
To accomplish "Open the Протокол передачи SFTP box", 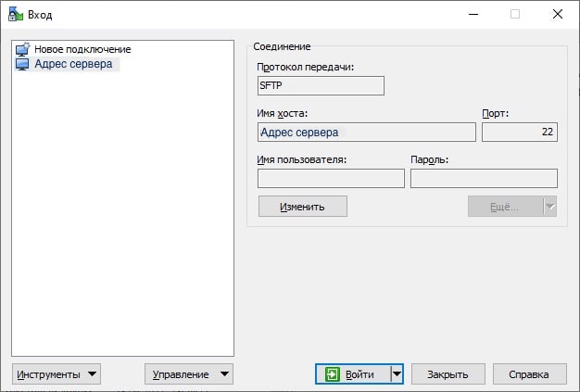I will click(x=321, y=85).
